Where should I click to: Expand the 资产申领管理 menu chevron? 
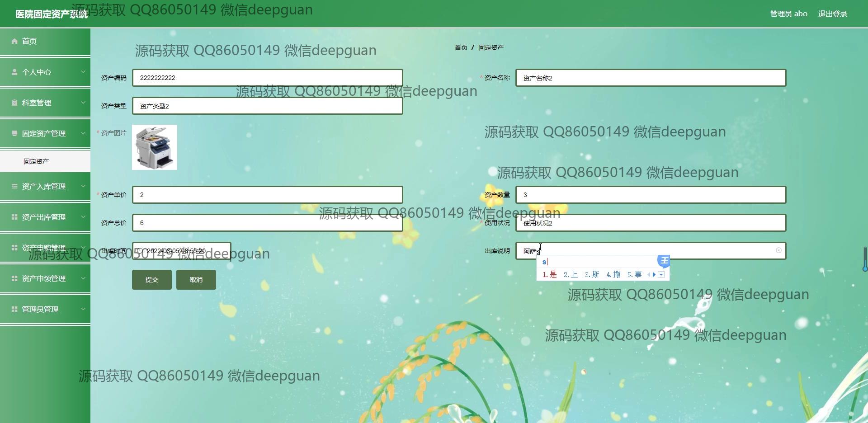pyautogui.click(x=83, y=278)
